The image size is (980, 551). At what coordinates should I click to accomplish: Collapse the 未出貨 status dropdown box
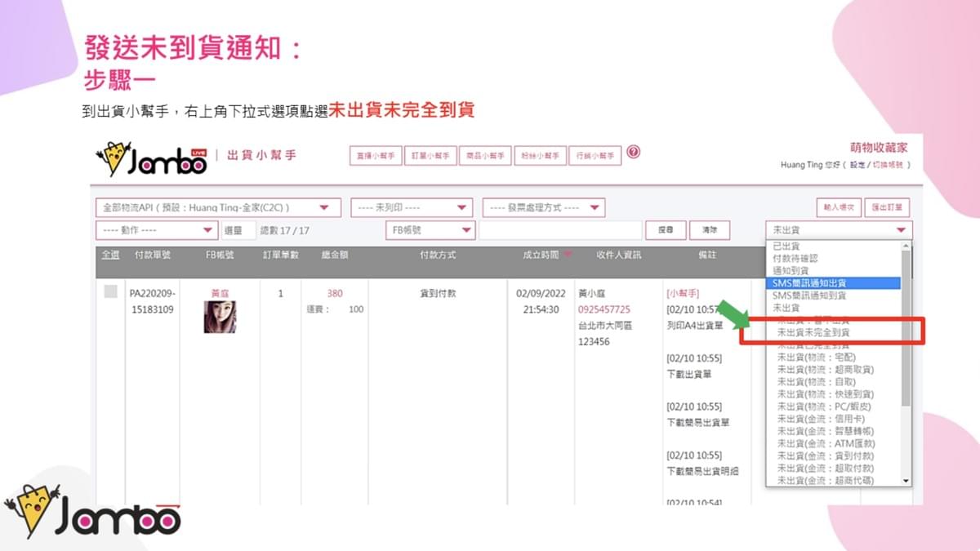[839, 230]
